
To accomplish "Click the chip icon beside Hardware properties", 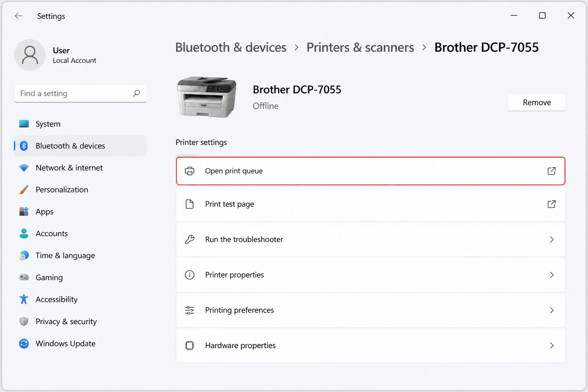I will pyautogui.click(x=189, y=345).
